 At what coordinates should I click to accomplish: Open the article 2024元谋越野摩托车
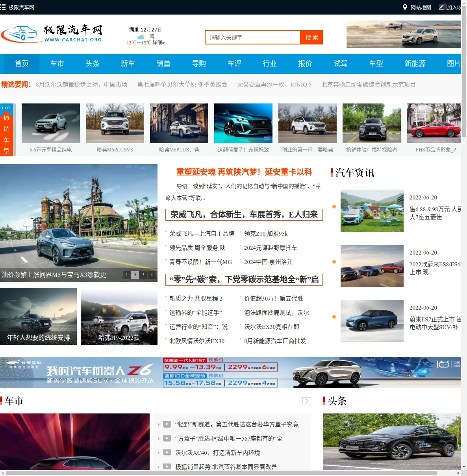coord(271,248)
